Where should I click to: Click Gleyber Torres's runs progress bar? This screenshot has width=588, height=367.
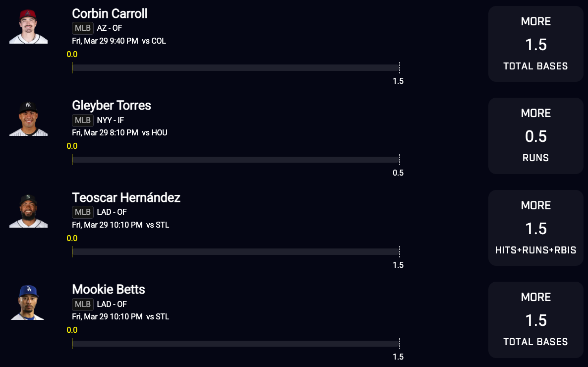235,160
